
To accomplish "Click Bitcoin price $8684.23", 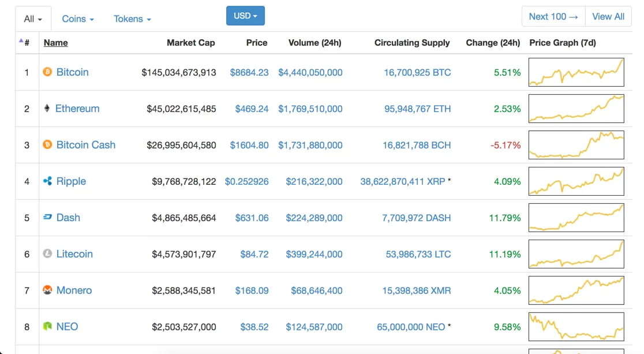I will click(x=249, y=73).
